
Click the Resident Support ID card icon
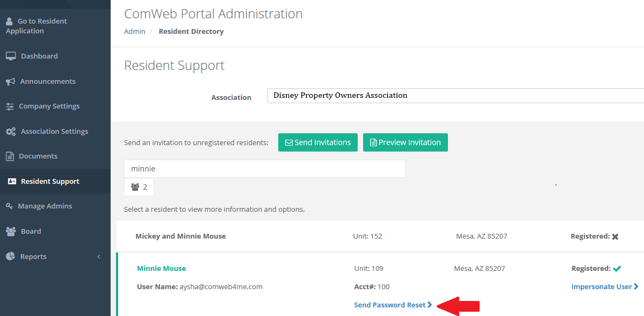(12, 181)
